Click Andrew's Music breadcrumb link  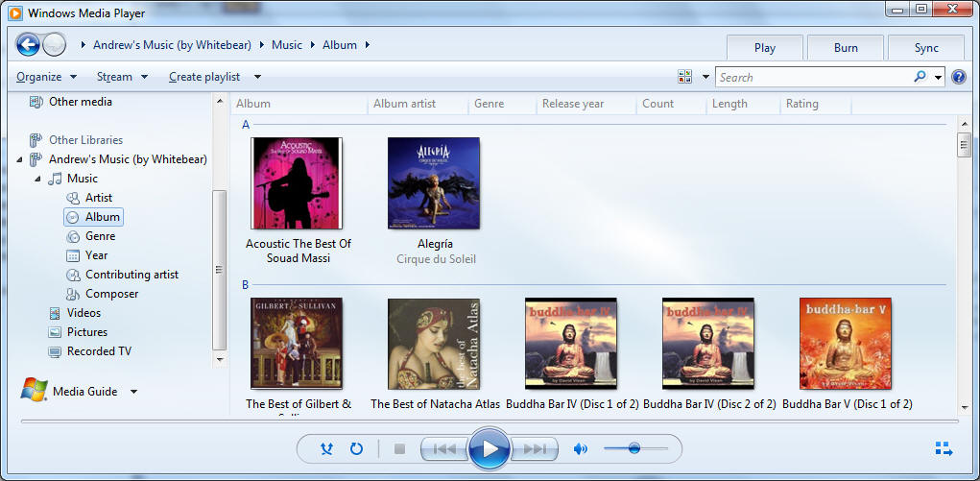coord(172,45)
